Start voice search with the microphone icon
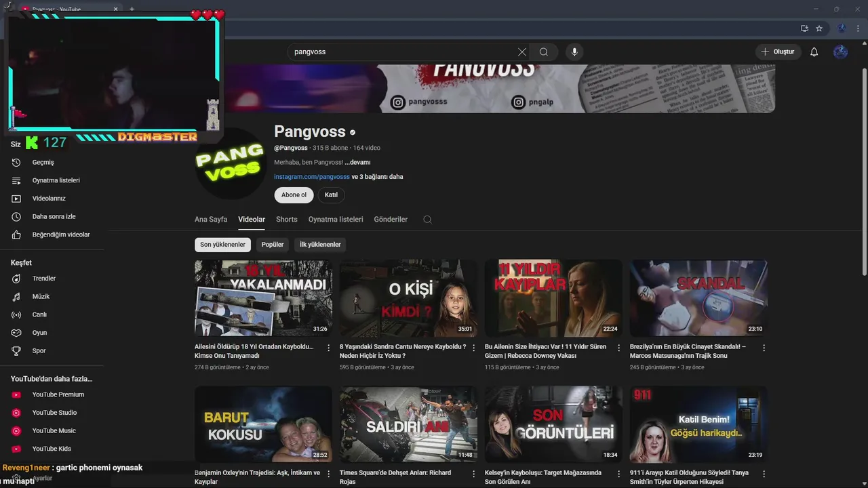This screenshot has height=488, width=868. [x=574, y=52]
